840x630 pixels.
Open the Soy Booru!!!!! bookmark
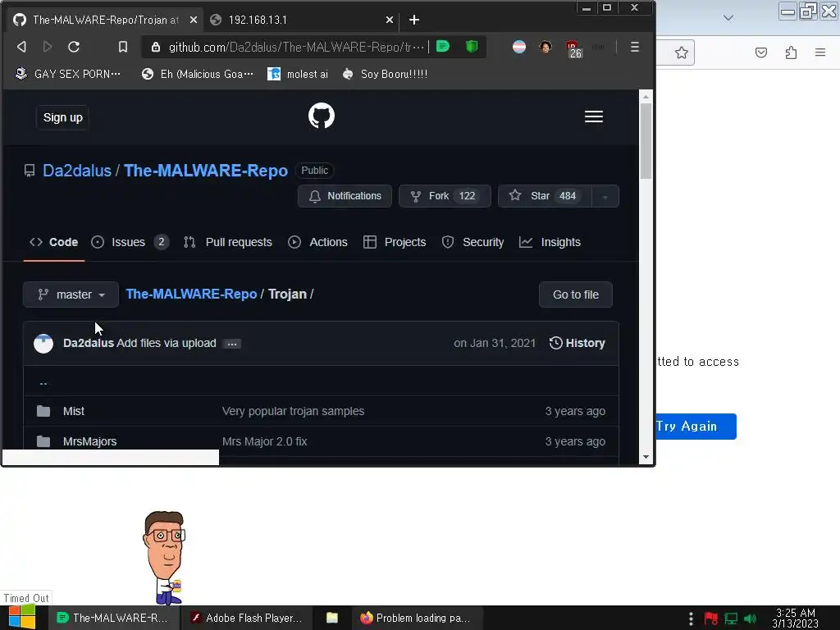tap(385, 74)
